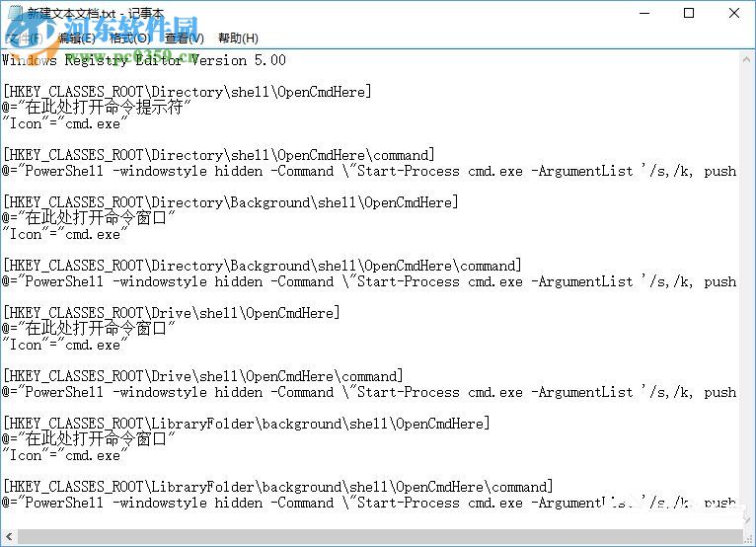Maximize the Notepad window
Viewport: 756px width, 547px height.
point(689,13)
